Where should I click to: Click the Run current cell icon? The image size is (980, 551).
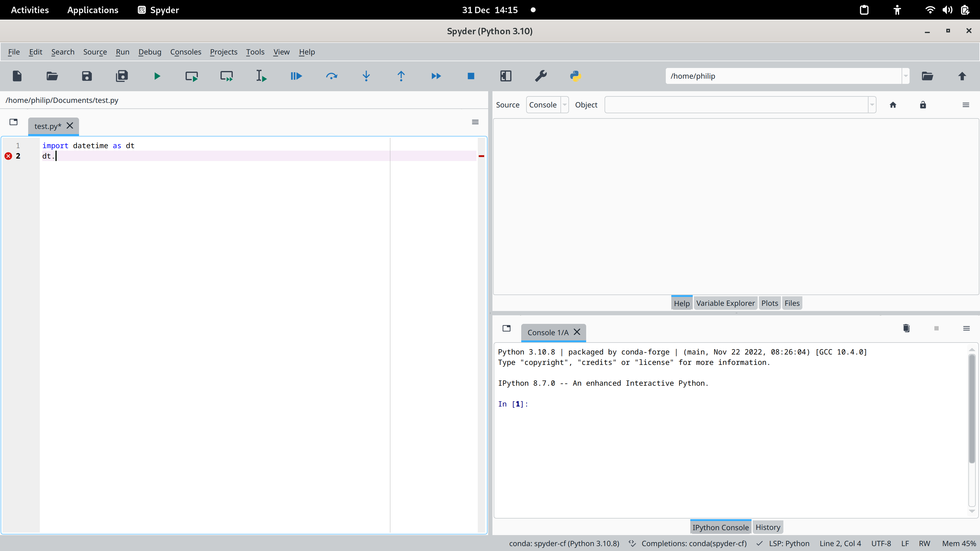click(x=191, y=76)
